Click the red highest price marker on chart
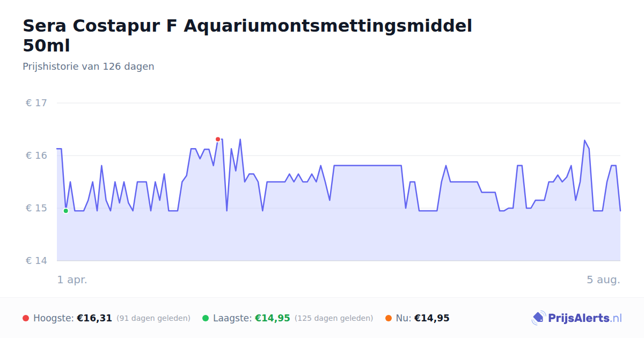The width and height of the screenshot is (644, 338). click(218, 139)
